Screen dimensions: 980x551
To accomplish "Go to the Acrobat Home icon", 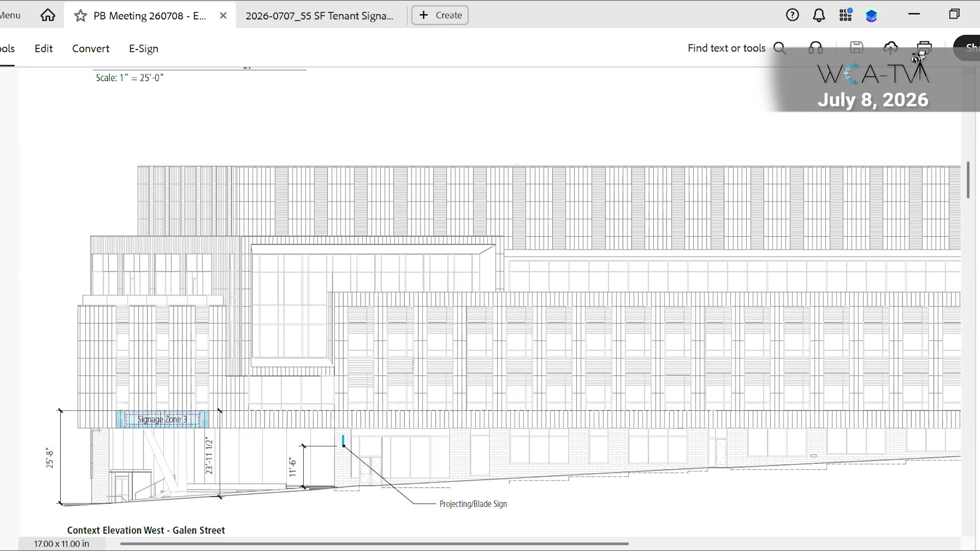I will (x=48, y=15).
